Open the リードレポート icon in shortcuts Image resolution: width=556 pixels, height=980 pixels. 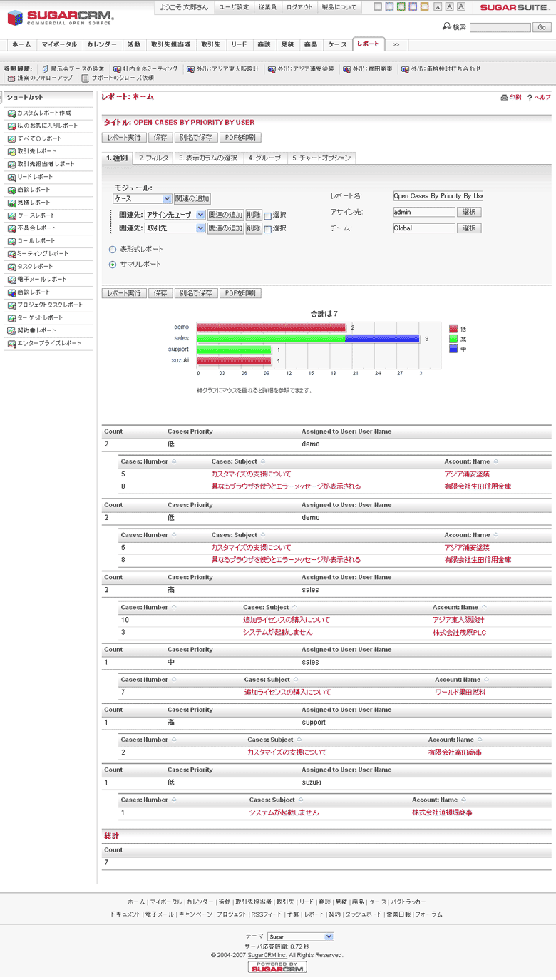pyautogui.click(x=12, y=177)
